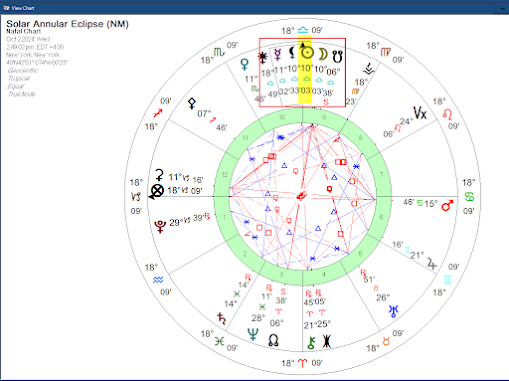Select house number 7 on the green ring
Image resolution: width=509 pixels, height=381 pixels.
[381, 174]
